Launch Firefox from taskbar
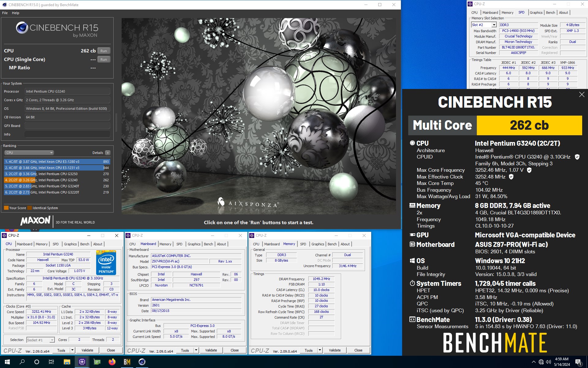 (112, 362)
